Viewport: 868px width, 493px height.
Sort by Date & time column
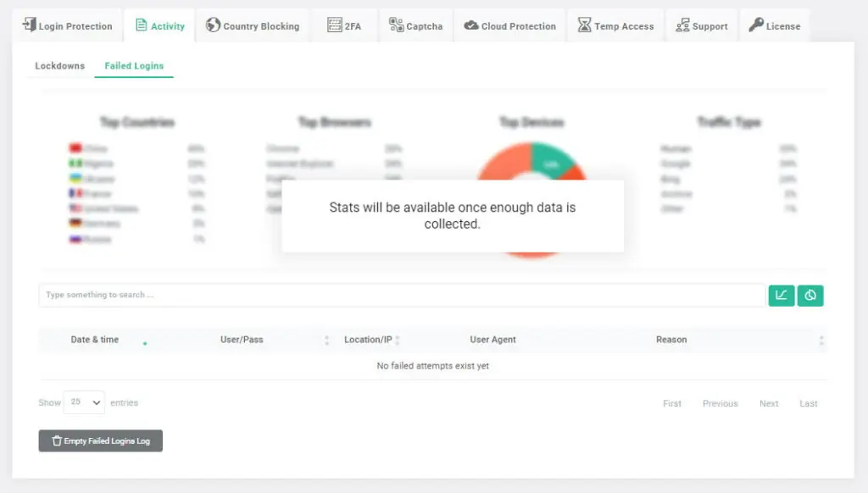pos(95,340)
